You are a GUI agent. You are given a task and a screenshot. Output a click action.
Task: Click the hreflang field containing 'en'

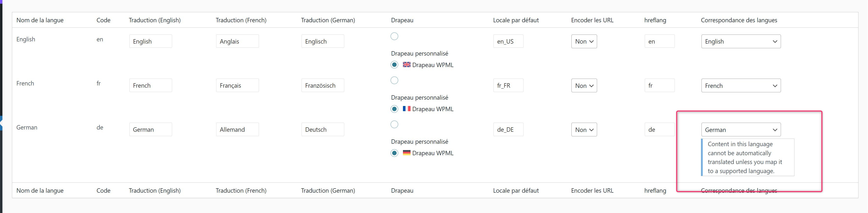[659, 41]
